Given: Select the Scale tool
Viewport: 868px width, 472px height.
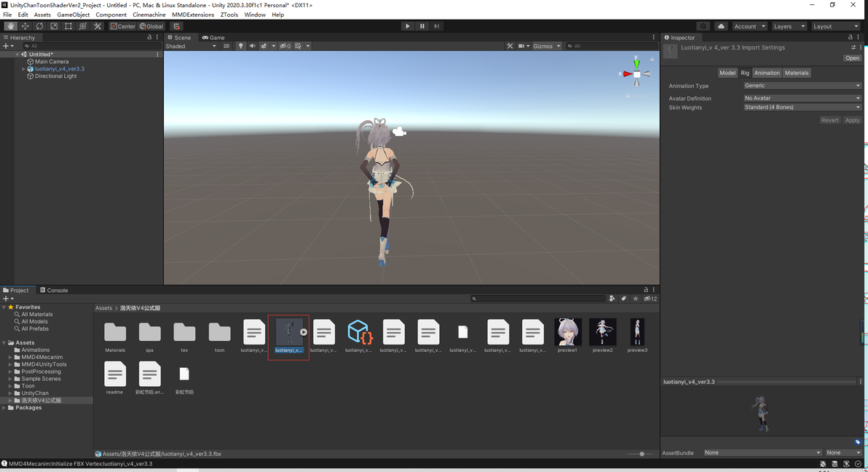Looking at the screenshot, I should pos(54,26).
